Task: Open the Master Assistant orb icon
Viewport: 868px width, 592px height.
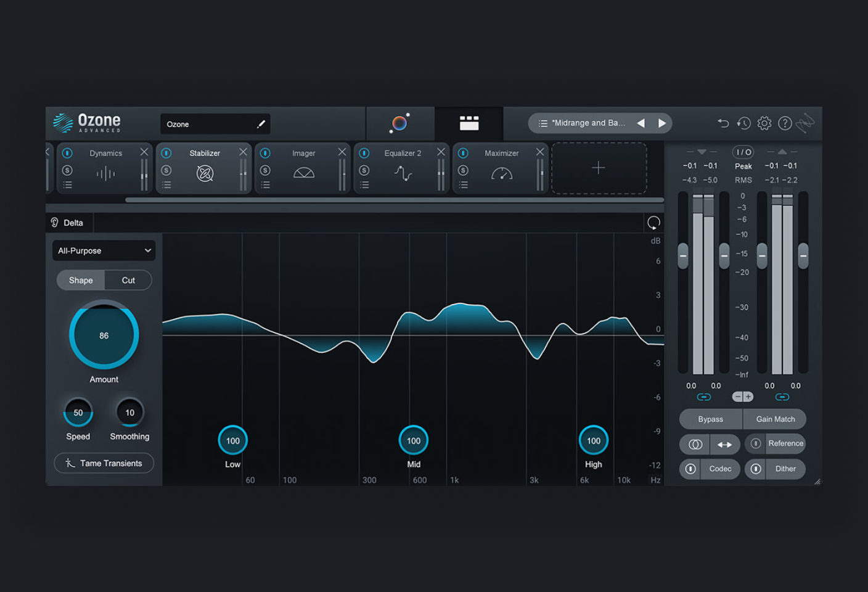Action: [x=399, y=123]
